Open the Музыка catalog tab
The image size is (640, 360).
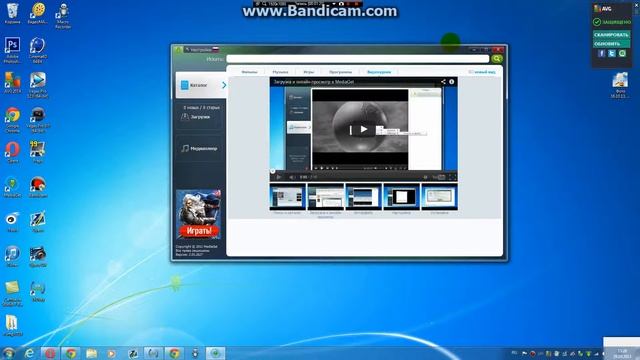point(280,72)
